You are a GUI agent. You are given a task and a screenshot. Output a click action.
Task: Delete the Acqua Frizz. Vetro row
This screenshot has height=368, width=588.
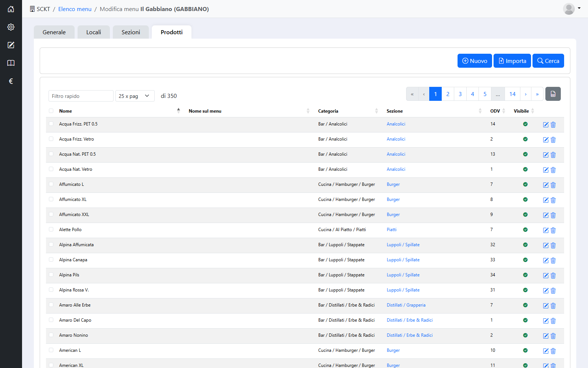pyautogui.click(x=553, y=140)
